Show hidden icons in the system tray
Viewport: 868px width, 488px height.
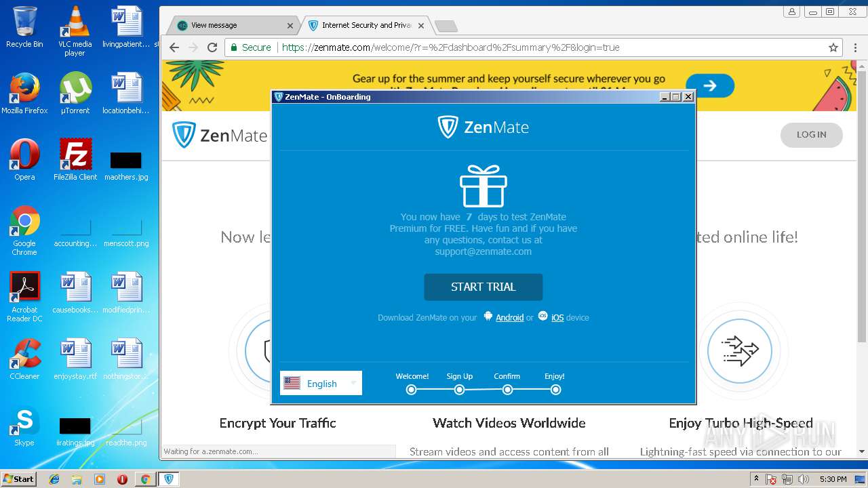pos(757,479)
